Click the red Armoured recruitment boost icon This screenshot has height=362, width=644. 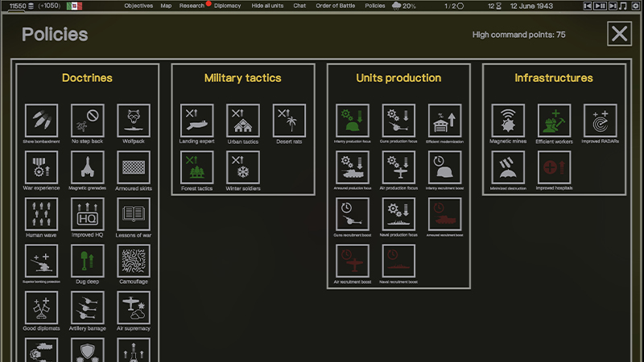tap(444, 214)
